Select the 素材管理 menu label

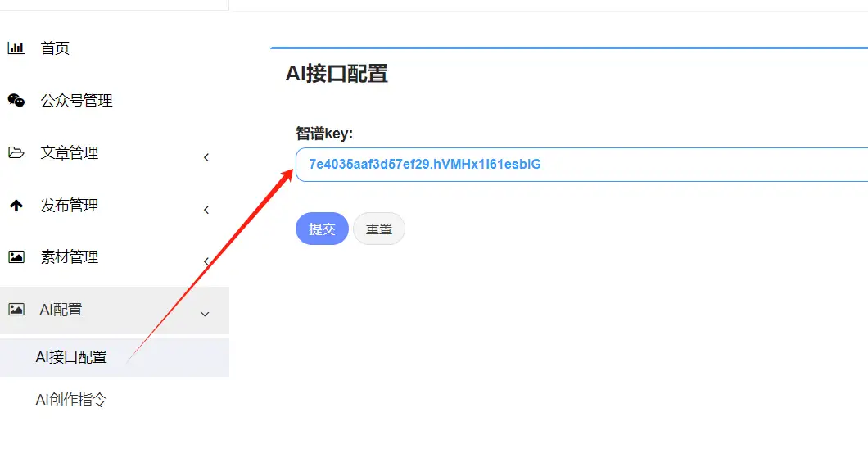[69, 257]
